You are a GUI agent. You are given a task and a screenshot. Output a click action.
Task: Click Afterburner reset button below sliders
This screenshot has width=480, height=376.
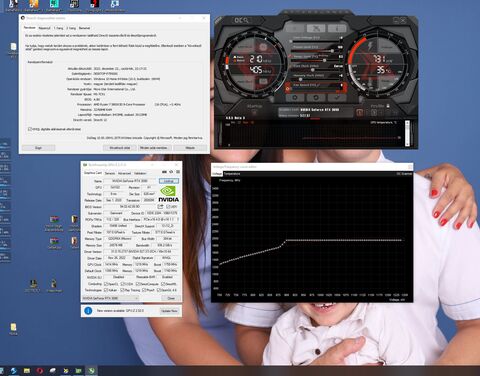pyautogui.click(x=316, y=98)
